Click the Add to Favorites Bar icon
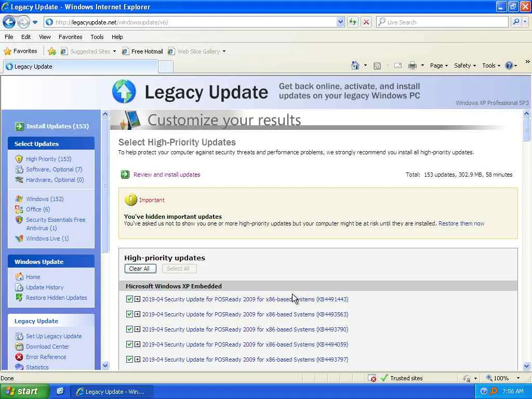 52,51
